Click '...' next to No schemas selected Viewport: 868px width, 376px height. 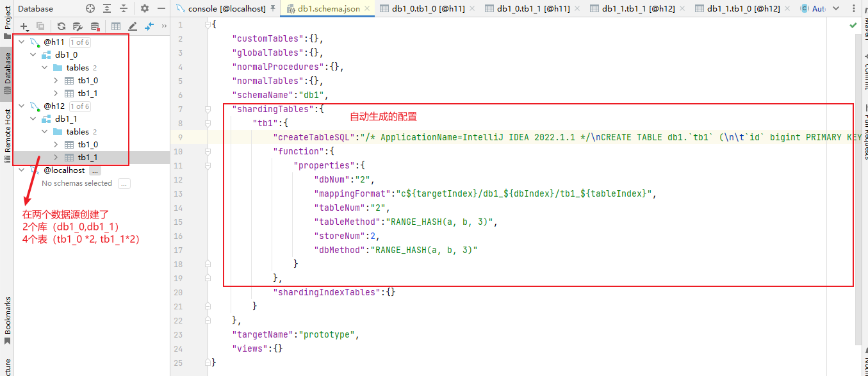[124, 183]
